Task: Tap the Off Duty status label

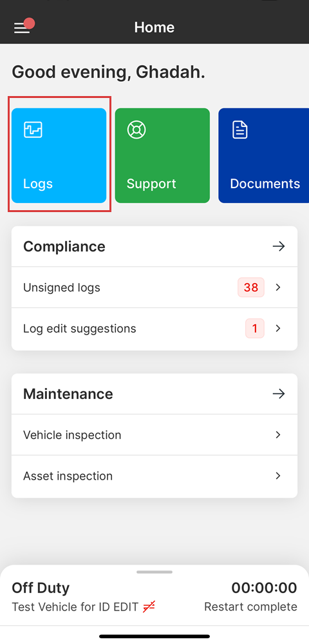Action: pos(41,588)
